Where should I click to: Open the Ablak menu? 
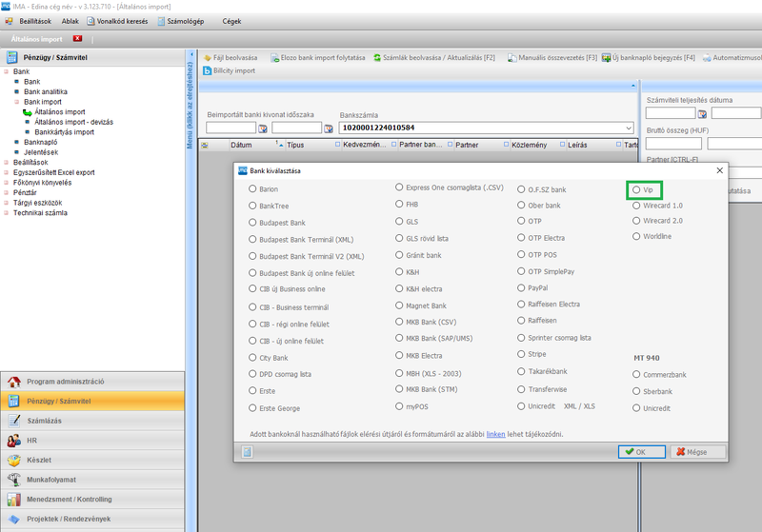pyautogui.click(x=70, y=19)
